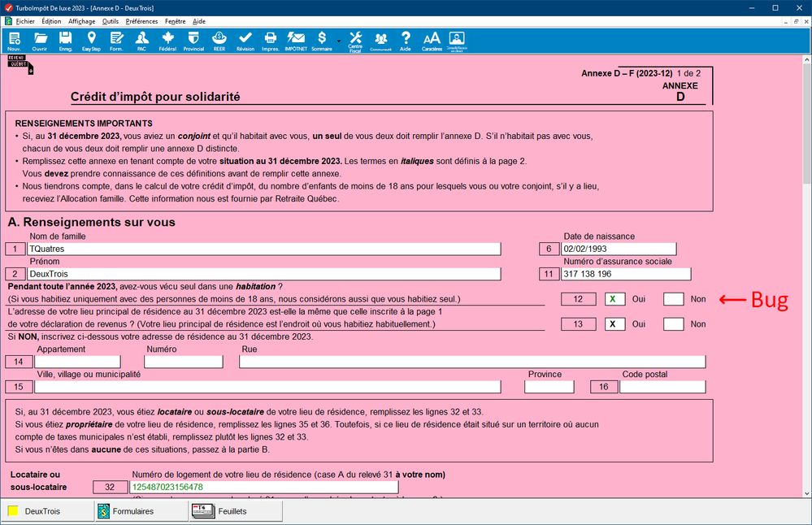Switch to the Formulaires tab
This screenshot has height=525, width=812.
click(x=141, y=511)
